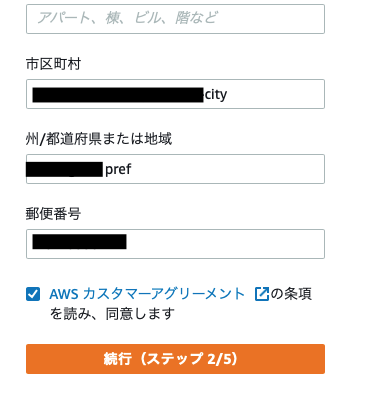The height and width of the screenshot is (400, 376).
Task: Click the empty right side of the prefecture field
Action: click(x=228, y=169)
